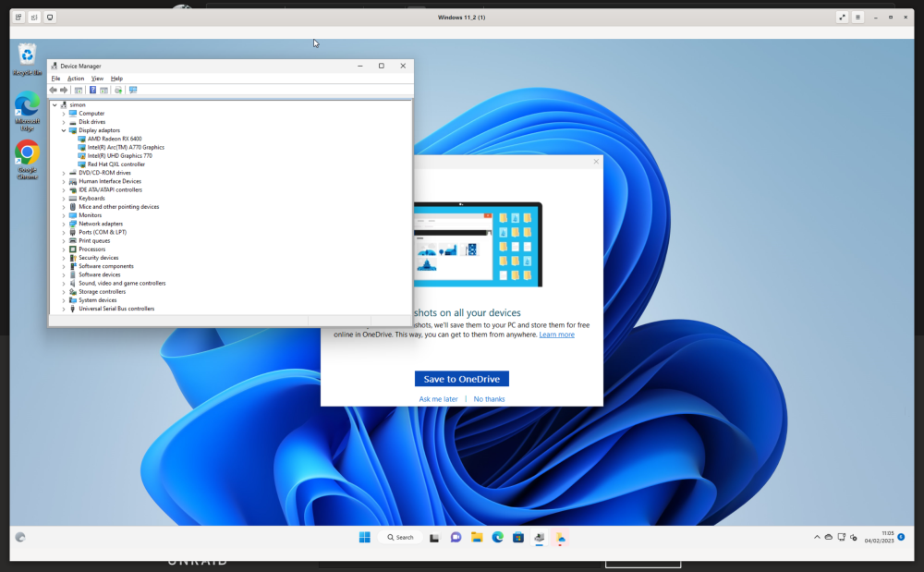Expand the Disk drives category

pos(64,122)
